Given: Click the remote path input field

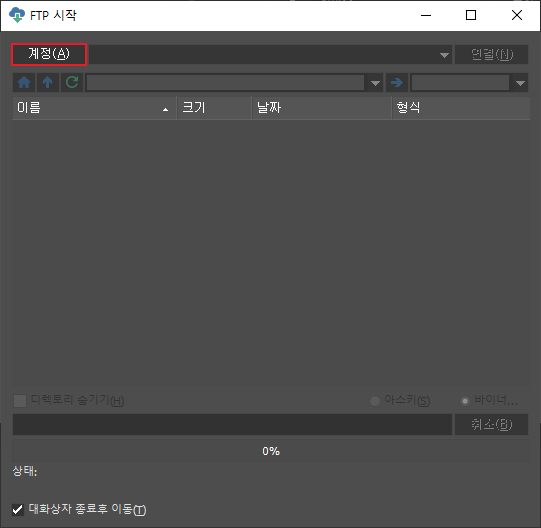Looking at the screenshot, I should pos(225,83).
